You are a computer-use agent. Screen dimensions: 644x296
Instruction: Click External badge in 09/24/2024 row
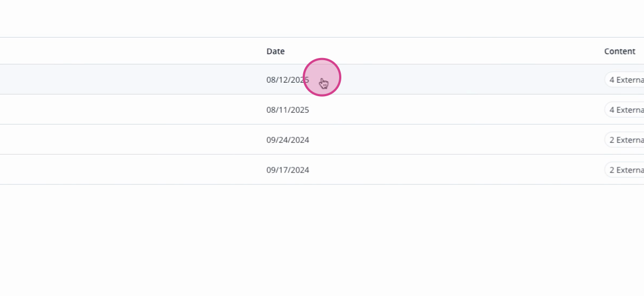coord(624,140)
